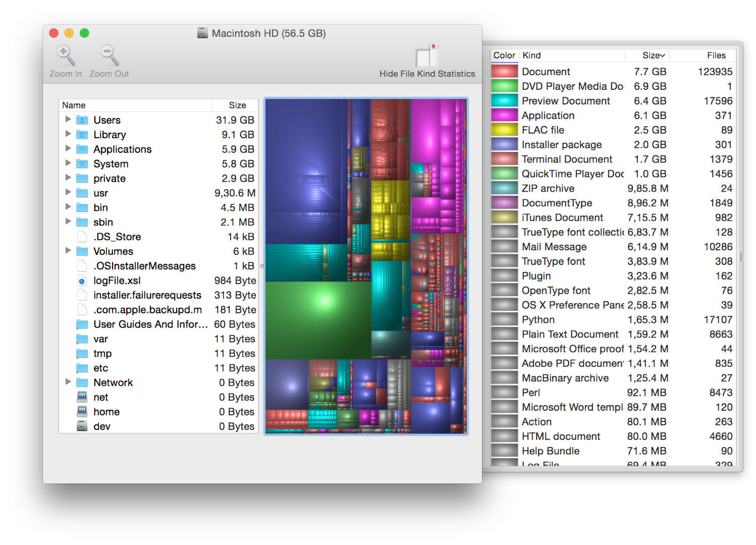Click the Zoom In magnifier icon

[66, 56]
